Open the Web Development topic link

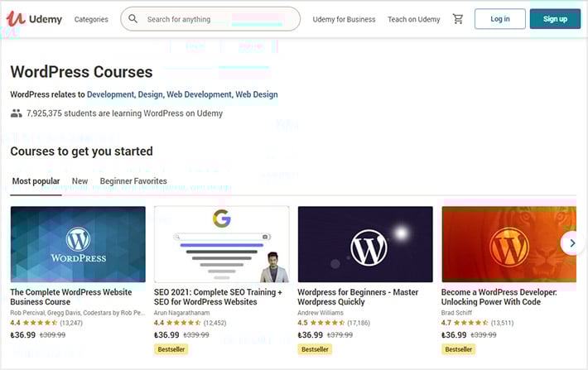[200, 94]
